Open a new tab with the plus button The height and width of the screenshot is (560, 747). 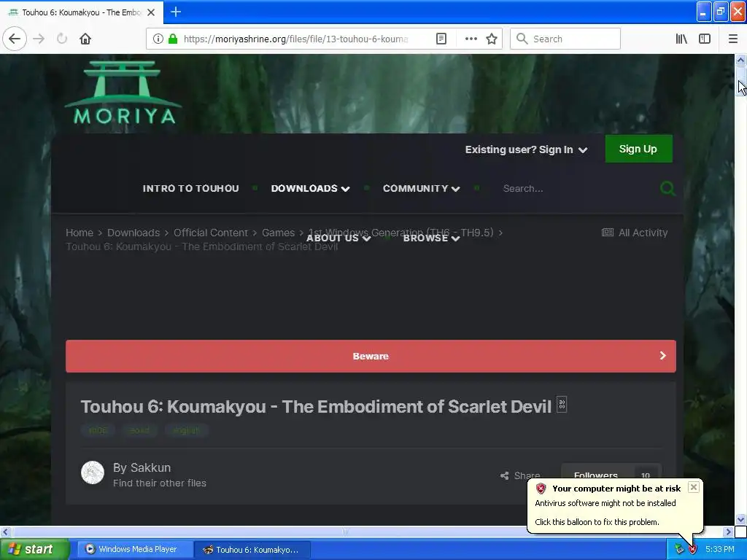pos(176,12)
